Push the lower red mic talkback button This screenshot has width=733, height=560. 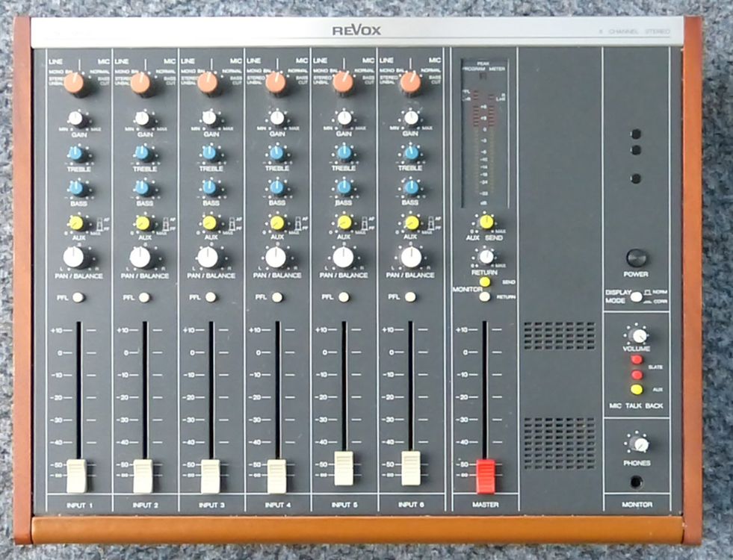tap(636, 375)
